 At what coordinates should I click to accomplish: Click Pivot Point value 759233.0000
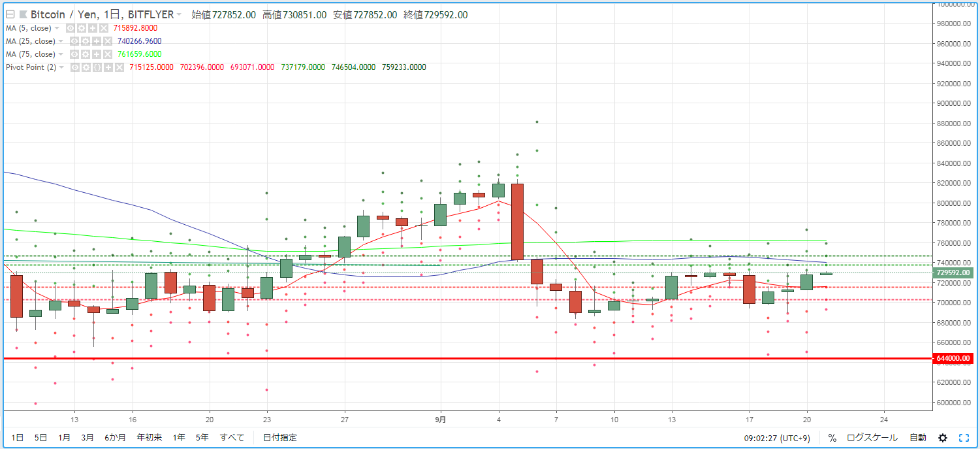point(404,67)
